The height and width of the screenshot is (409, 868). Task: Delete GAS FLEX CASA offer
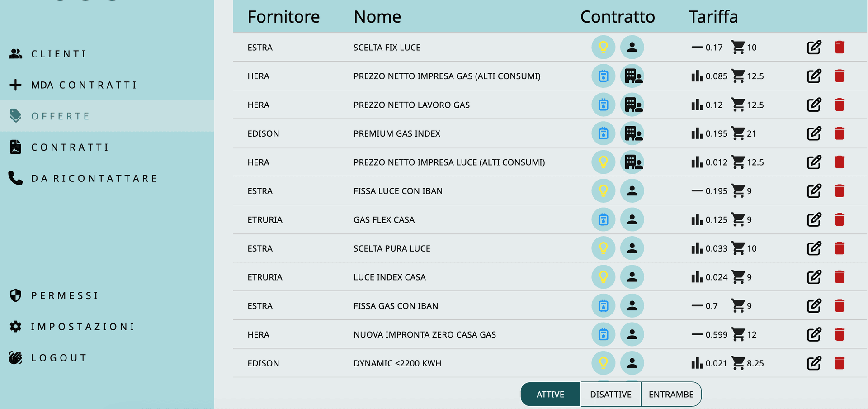840,219
